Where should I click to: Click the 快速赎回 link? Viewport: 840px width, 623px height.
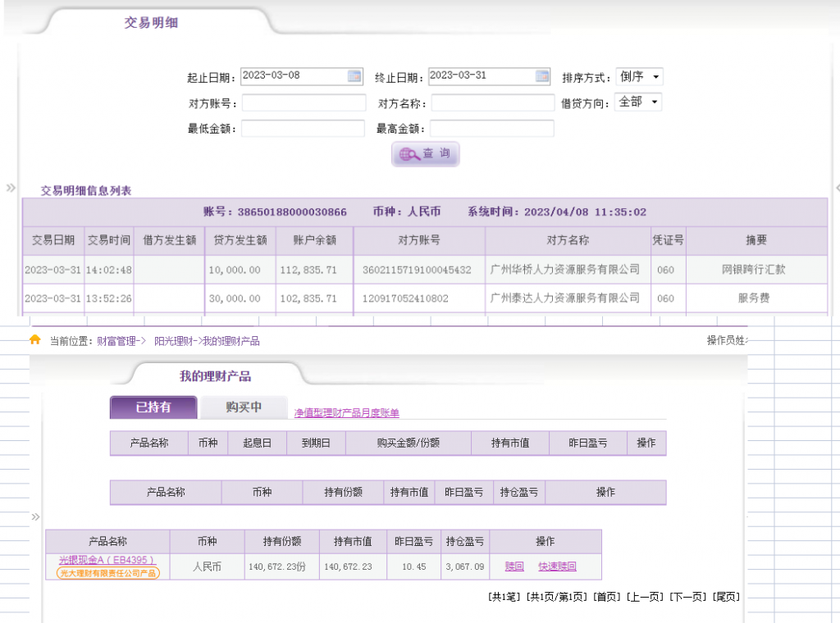[557, 566]
